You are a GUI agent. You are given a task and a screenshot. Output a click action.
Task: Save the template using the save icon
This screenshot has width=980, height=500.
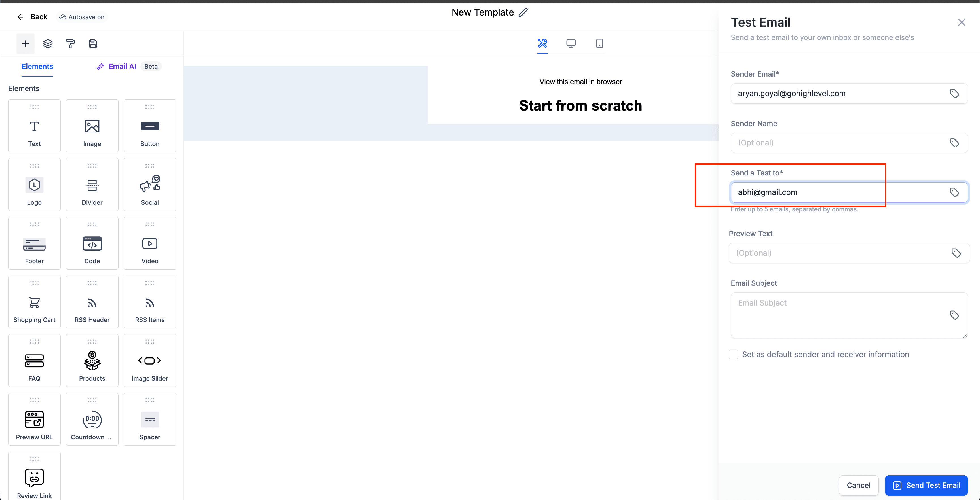[x=92, y=43]
